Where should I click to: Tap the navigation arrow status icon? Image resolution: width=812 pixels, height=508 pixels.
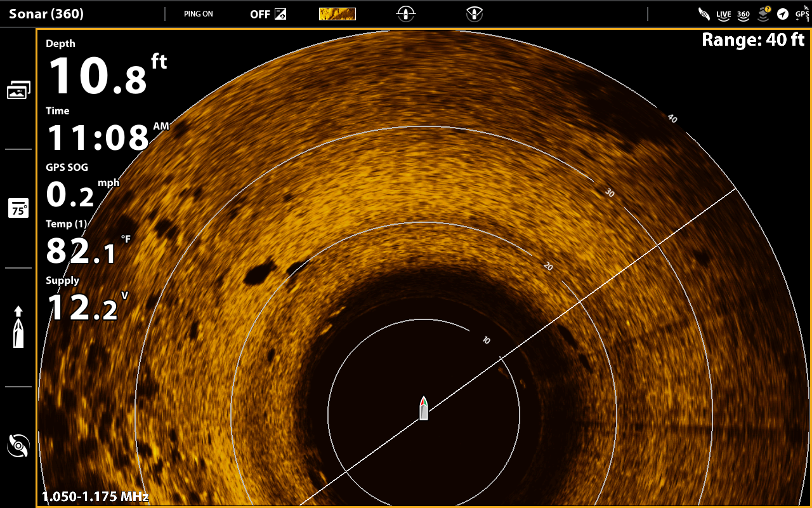point(783,14)
